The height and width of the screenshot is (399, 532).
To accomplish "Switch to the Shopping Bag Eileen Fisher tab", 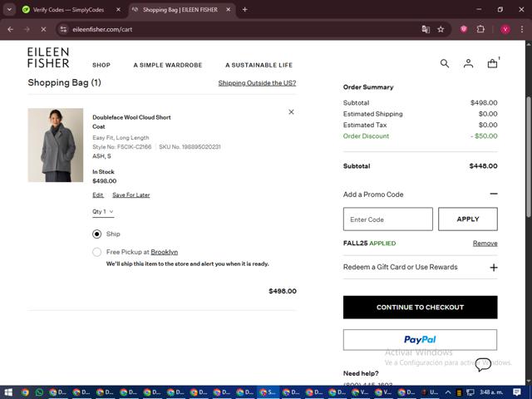I will [181, 10].
